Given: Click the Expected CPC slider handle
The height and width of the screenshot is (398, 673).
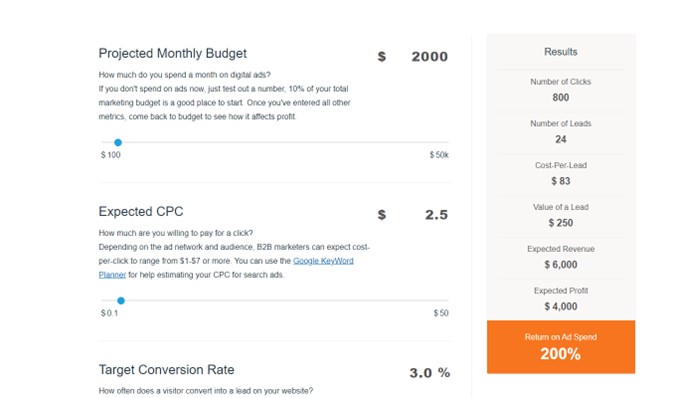Looking at the screenshot, I should [121, 301].
